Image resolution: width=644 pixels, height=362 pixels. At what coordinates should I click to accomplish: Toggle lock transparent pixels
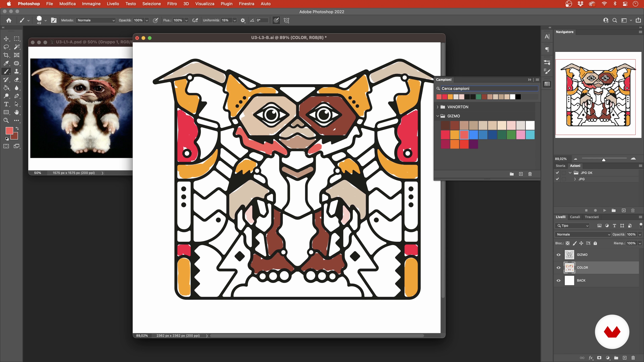pos(568,243)
